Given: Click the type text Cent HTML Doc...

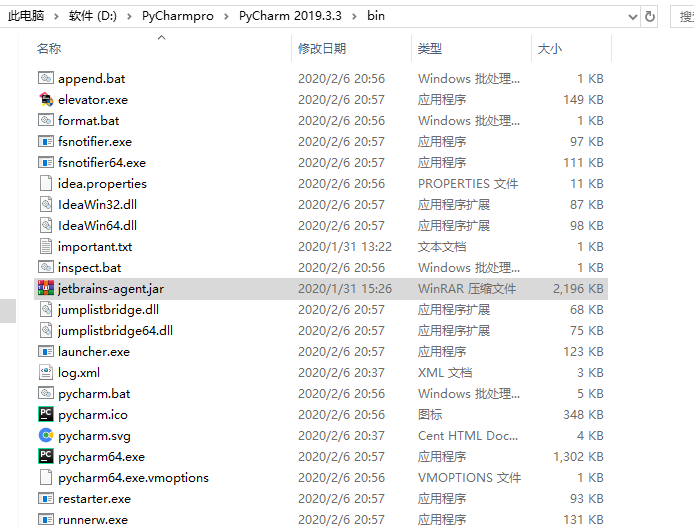Looking at the screenshot, I should 467,436.
